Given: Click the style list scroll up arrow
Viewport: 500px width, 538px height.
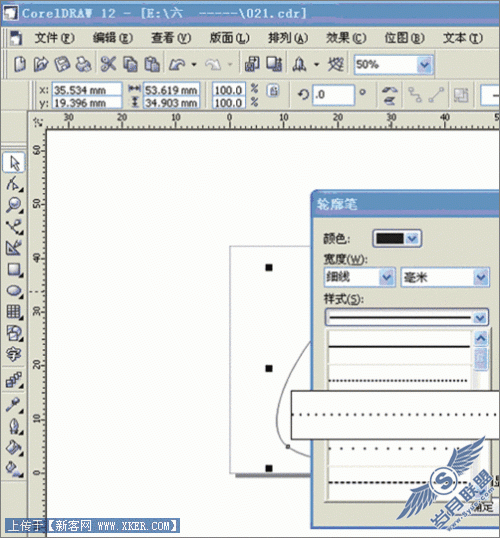Looking at the screenshot, I should coord(481,339).
